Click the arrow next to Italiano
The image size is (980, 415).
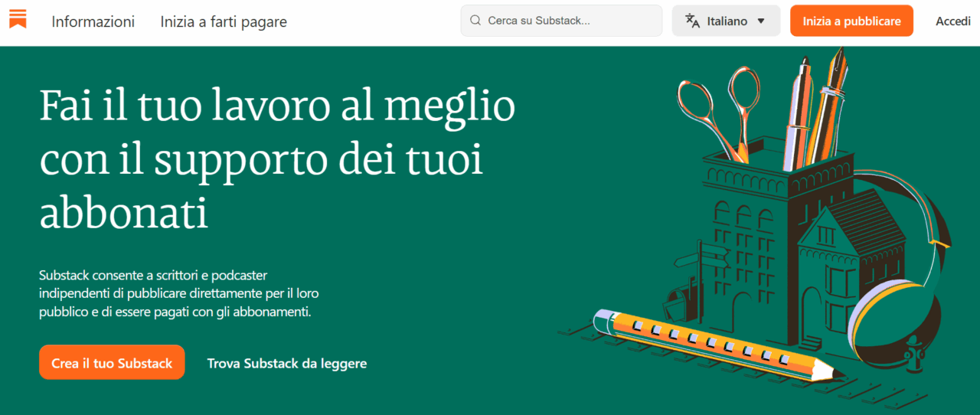point(761,21)
